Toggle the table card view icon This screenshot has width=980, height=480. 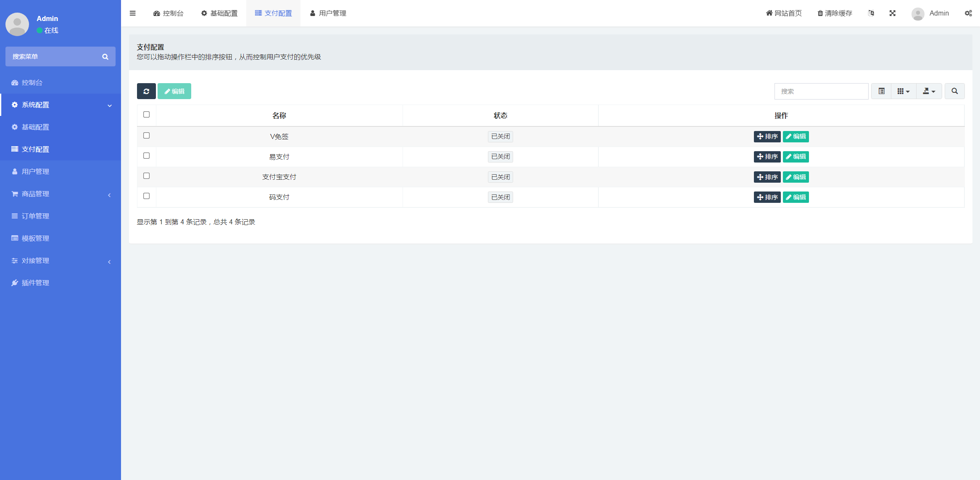[x=881, y=91]
